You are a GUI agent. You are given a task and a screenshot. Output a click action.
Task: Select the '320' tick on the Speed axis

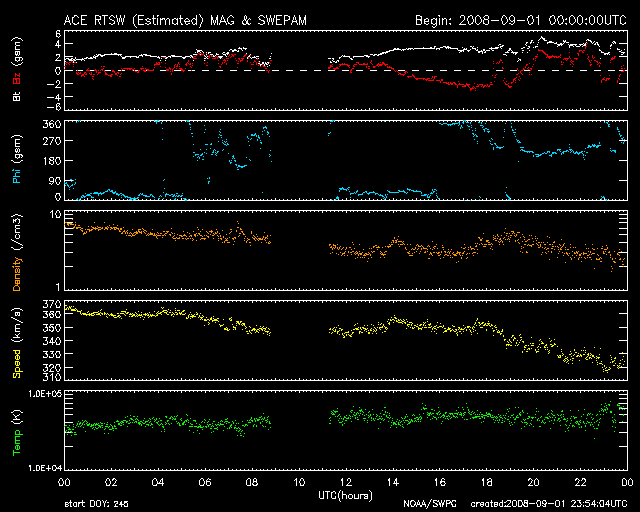tap(52, 367)
